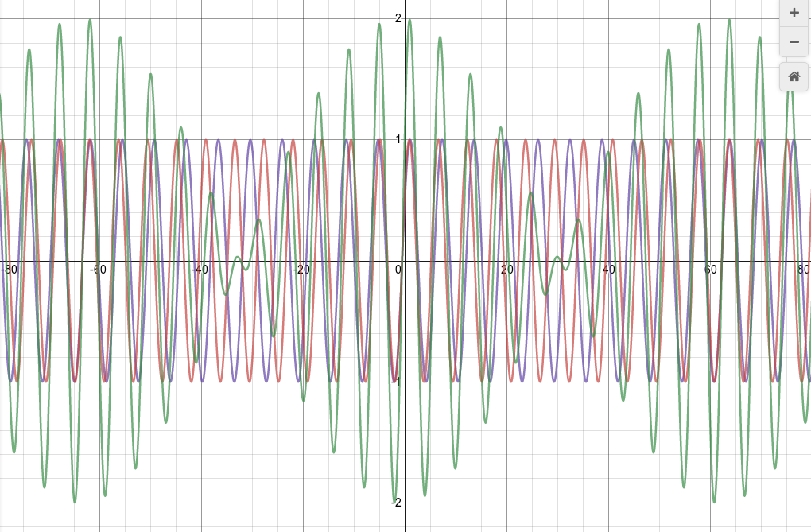Click the y-axis label 2
The width and height of the screenshot is (811, 532).
[x=398, y=18]
